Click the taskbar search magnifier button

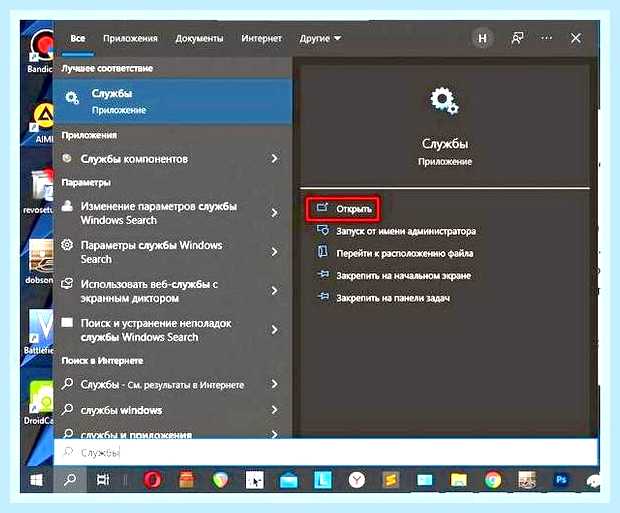coord(70,480)
